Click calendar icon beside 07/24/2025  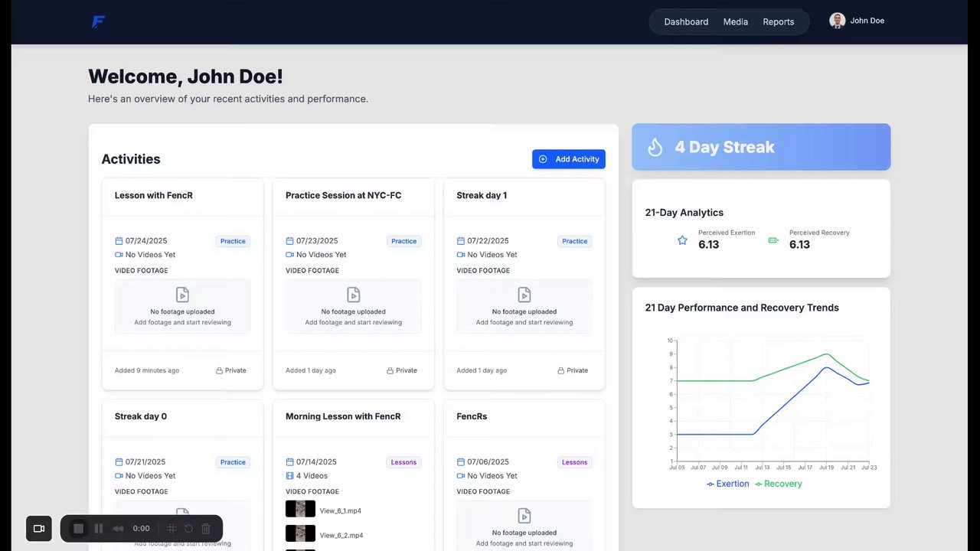point(119,241)
